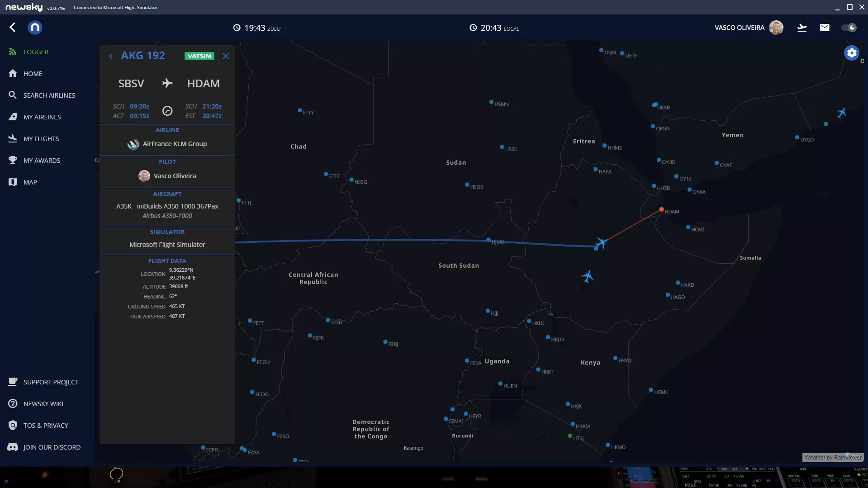Open the map settings gear
This screenshot has width=868, height=488.
coord(852,53)
